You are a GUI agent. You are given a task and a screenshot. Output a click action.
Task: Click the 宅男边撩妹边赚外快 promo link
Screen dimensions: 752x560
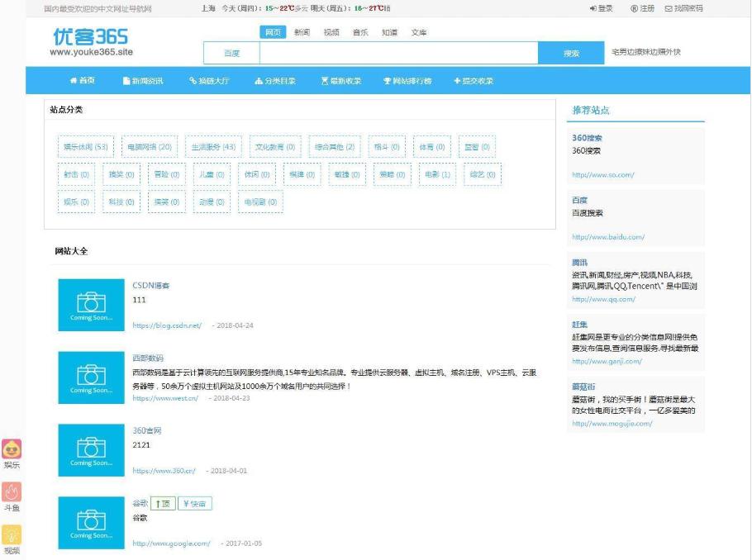pos(646,52)
